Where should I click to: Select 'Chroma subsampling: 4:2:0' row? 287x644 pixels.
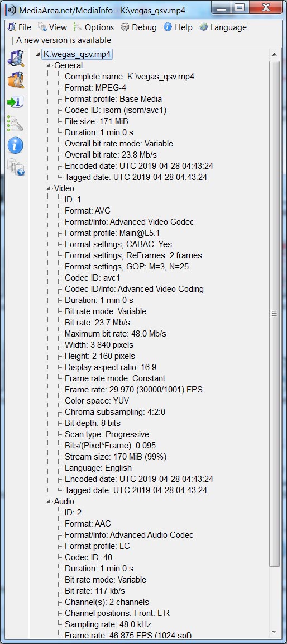coord(115,412)
